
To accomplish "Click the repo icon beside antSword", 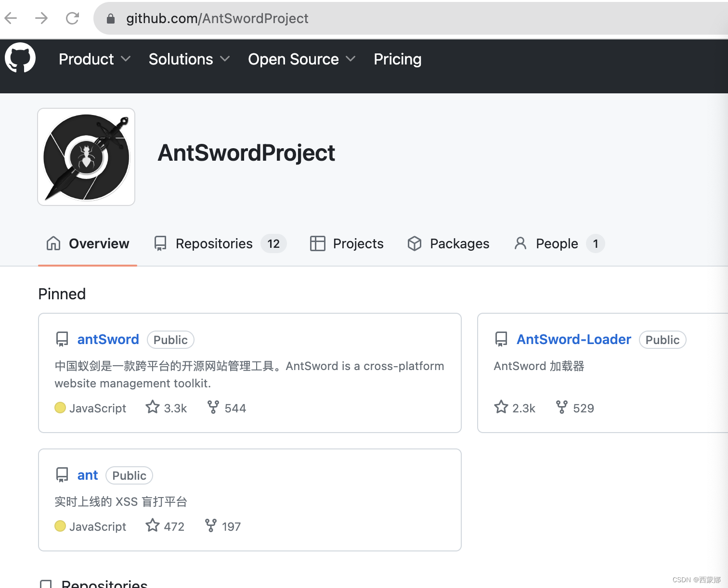I will coord(62,339).
